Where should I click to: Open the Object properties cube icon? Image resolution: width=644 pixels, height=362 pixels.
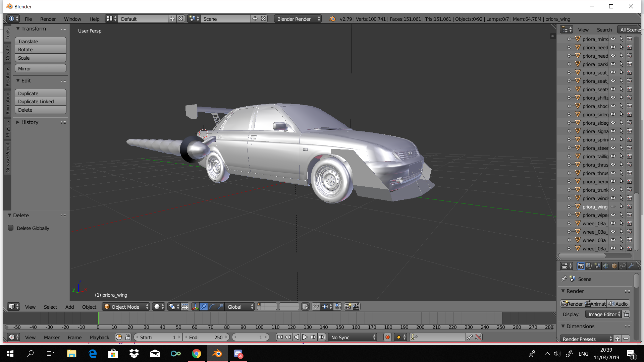tap(614, 266)
